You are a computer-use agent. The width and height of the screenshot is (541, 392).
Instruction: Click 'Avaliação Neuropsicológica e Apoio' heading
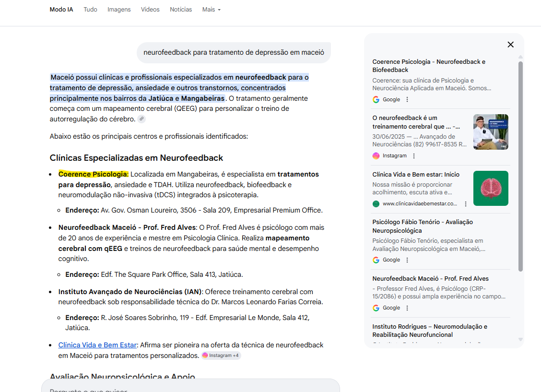(x=122, y=376)
